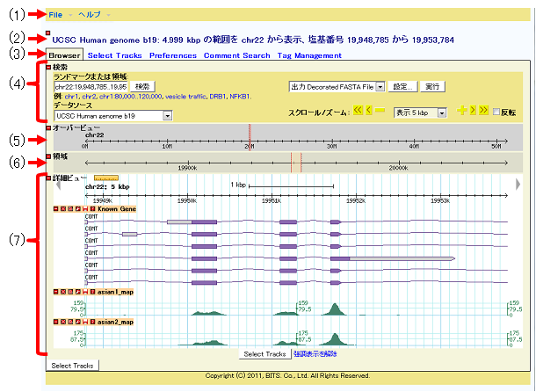The width and height of the screenshot is (536, 392).
Task: Download asian1_map track data via disk icon
Action: tap(85, 292)
